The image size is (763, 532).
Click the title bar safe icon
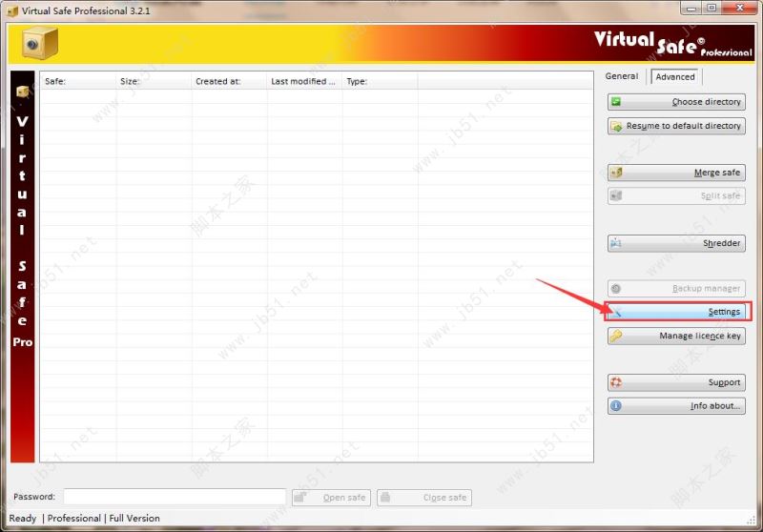coord(12,10)
